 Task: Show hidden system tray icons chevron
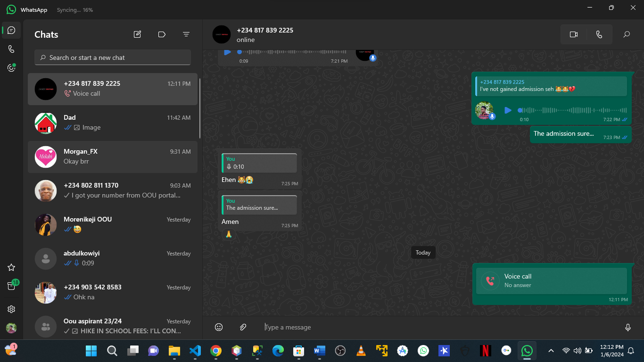click(551, 351)
